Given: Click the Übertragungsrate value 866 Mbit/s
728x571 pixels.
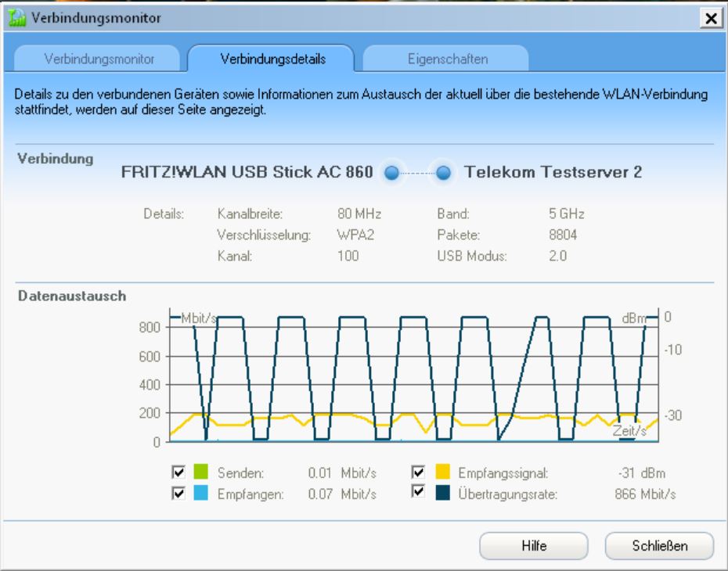Looking at the screenshot, I should click(645, 494).
